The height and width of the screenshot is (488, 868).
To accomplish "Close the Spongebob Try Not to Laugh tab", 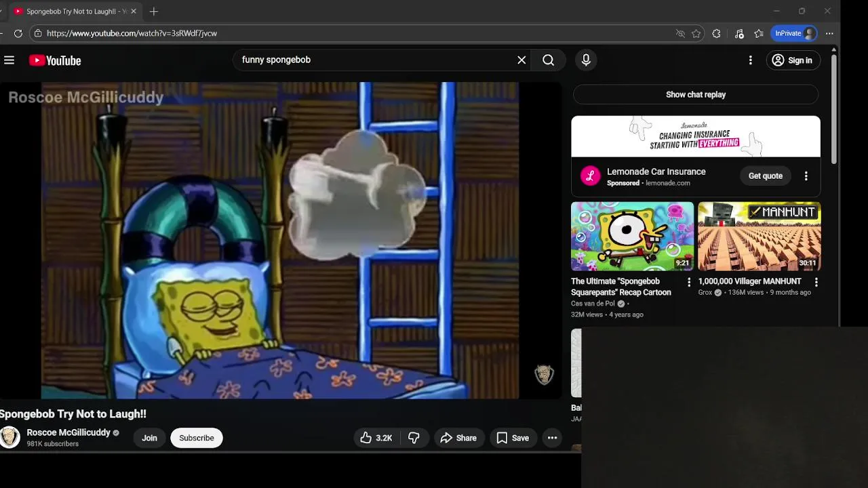I will click(x=134, y=12).
